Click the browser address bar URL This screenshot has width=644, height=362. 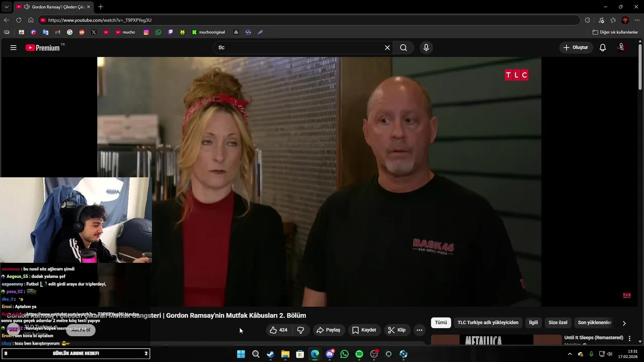coord(100,20)
